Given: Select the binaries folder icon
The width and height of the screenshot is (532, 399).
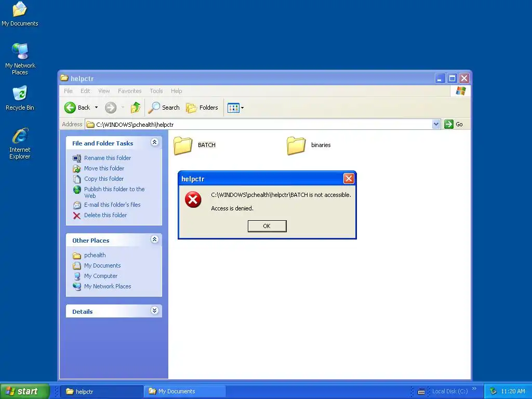Looking at the screenshot, I should [x=296, y=145].
